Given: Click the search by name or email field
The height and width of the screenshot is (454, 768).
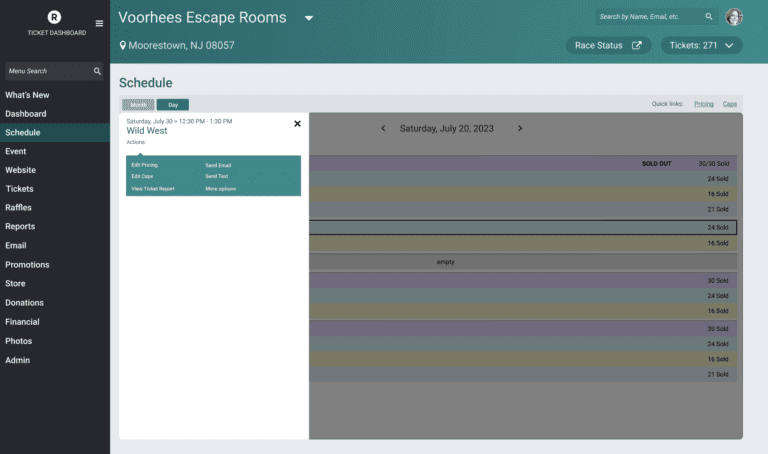Looking at the screenshot, I should point(648,17).
